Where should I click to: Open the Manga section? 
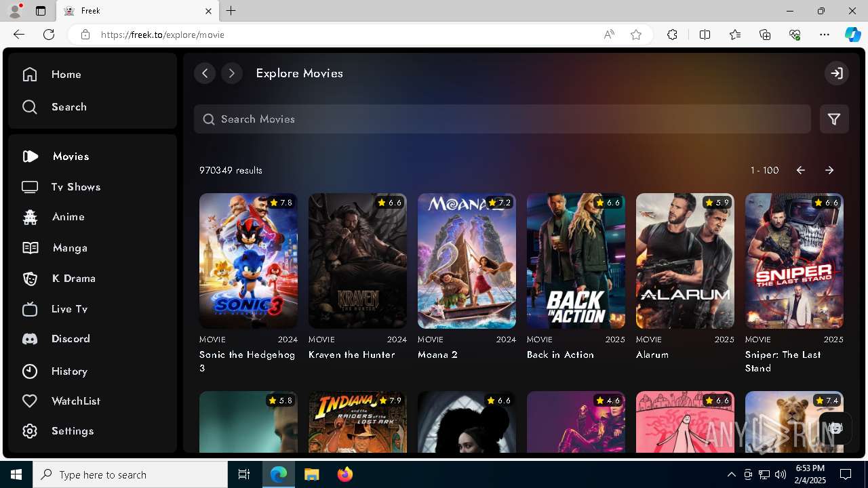[x=54, y=248]
